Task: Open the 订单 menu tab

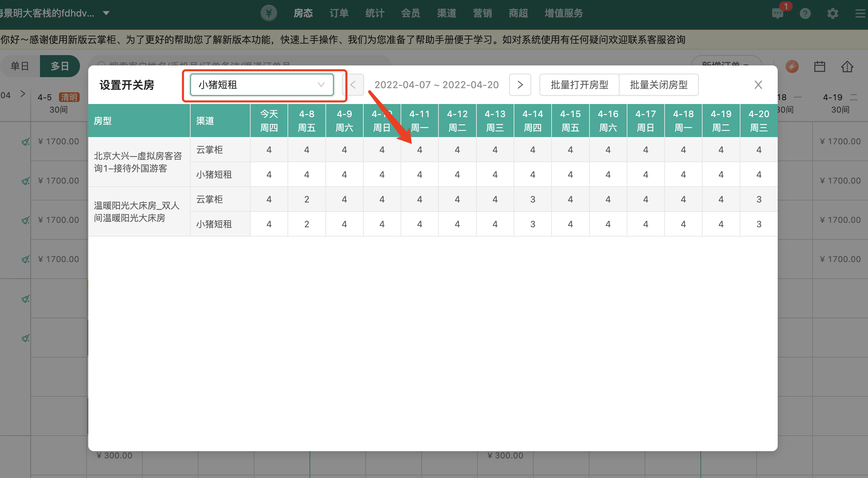Action: [x=339, y=13]
